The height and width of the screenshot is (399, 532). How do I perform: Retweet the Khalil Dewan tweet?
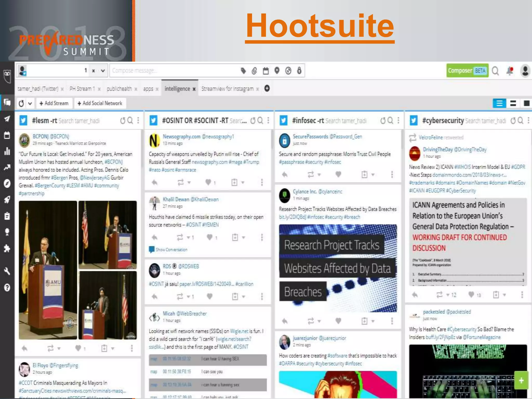coord(180,237)
